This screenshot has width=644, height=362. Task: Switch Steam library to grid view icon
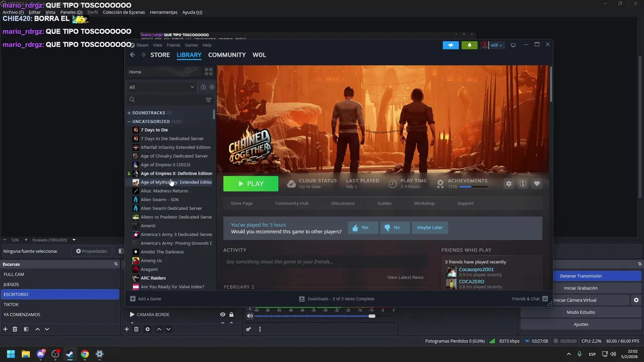208,72
